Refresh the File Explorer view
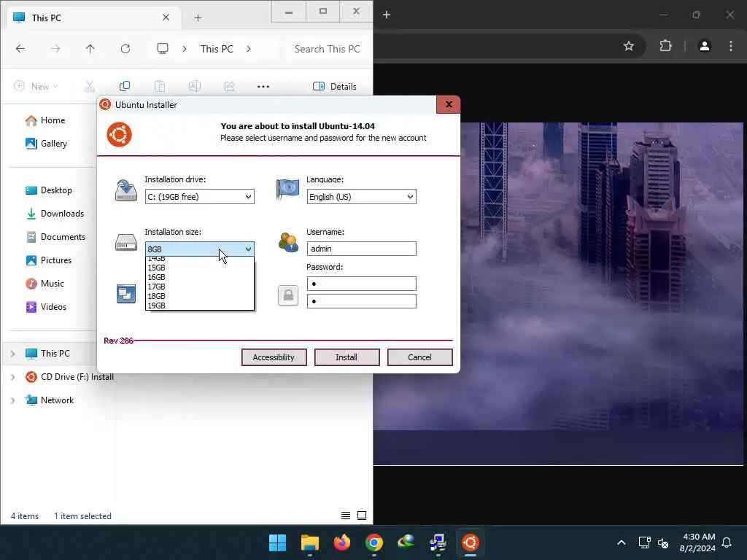Viewport: 747px width, 560px height. coord(125,49)
